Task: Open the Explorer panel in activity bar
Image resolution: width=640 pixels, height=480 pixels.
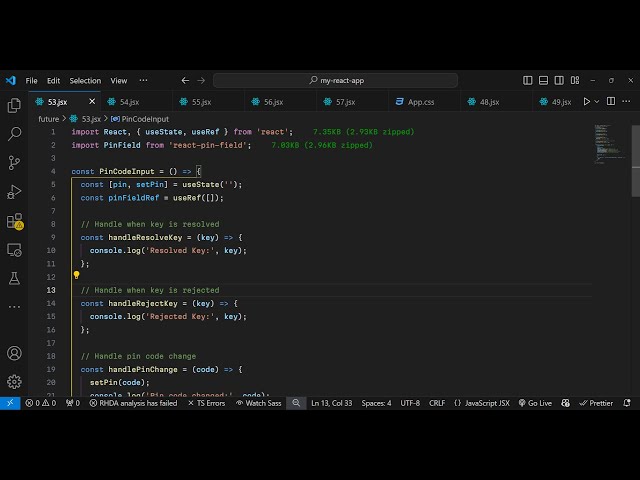Action: click(14, 104)
